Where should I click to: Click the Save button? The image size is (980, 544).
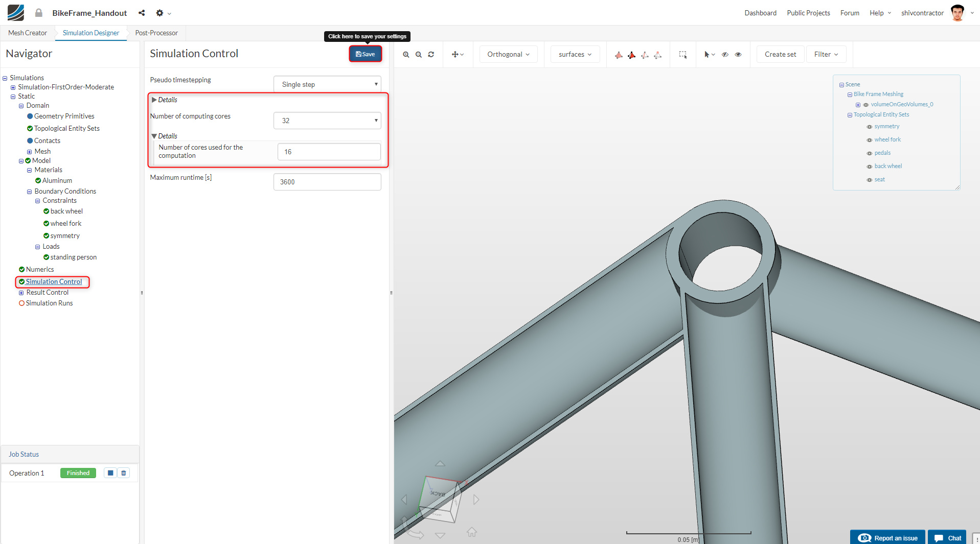point(365,54)
